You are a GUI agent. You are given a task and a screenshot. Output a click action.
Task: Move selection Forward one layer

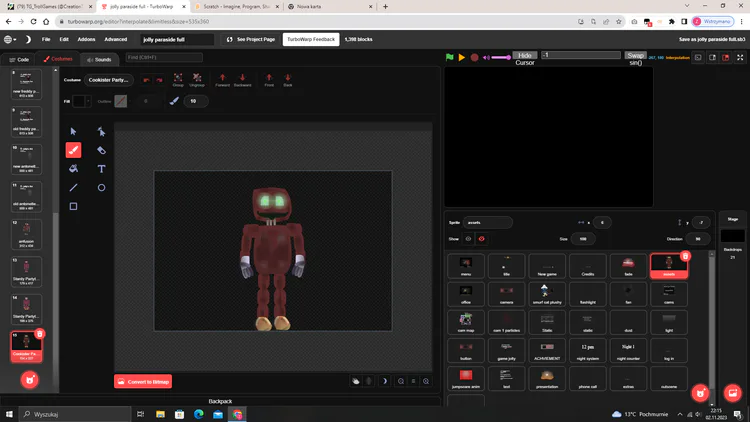222,79
